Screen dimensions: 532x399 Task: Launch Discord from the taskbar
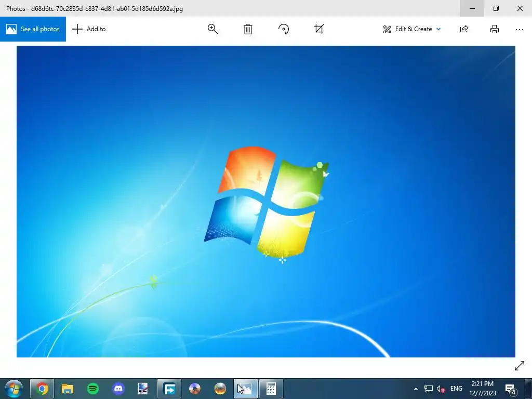click(118, 389)
